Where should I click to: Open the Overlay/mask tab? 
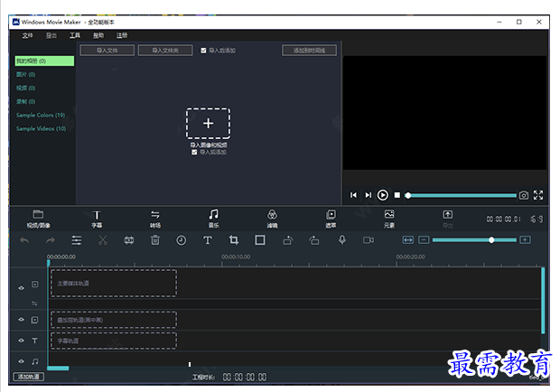[x=331, y=219]
